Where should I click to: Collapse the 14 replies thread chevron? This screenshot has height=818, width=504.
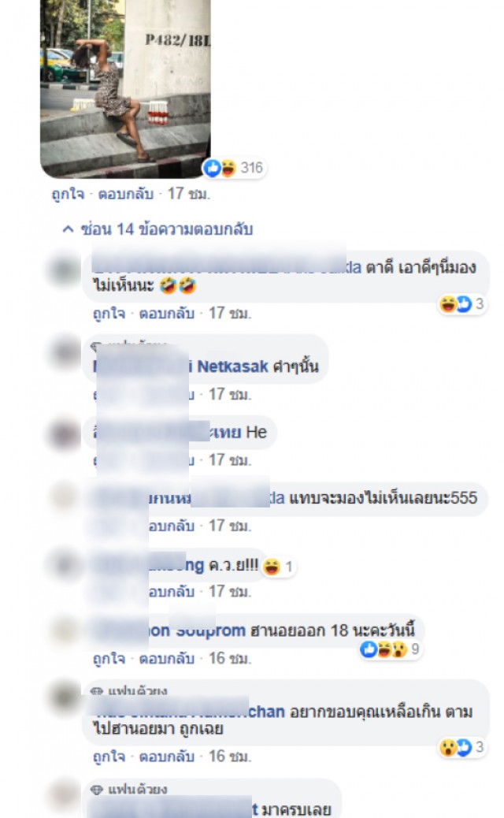[x=68, y=229]
